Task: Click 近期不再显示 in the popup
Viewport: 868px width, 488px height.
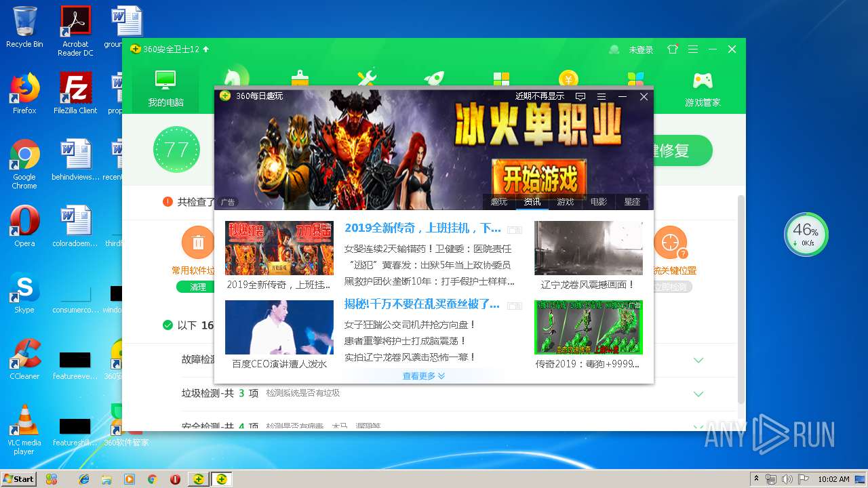Action: [540, 96]
